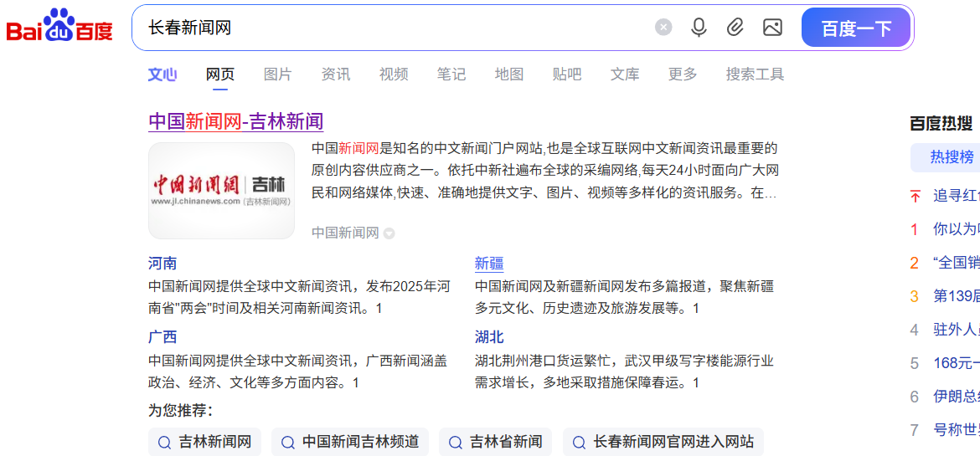Click 湖北 description about 荆州港口货运繁忙
The width and height of the screenshot is (980, 456).
click(624, 371)
